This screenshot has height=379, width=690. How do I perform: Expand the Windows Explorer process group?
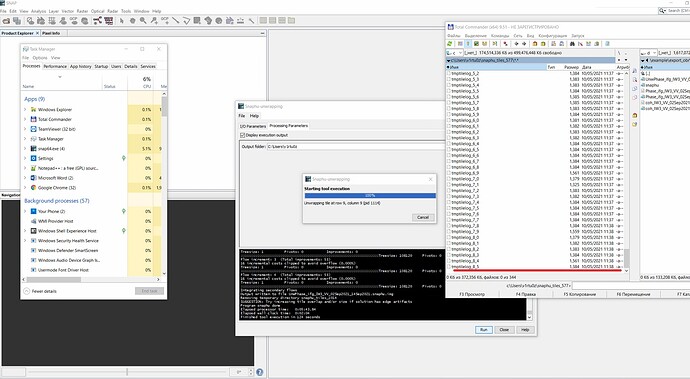(25, 110)
